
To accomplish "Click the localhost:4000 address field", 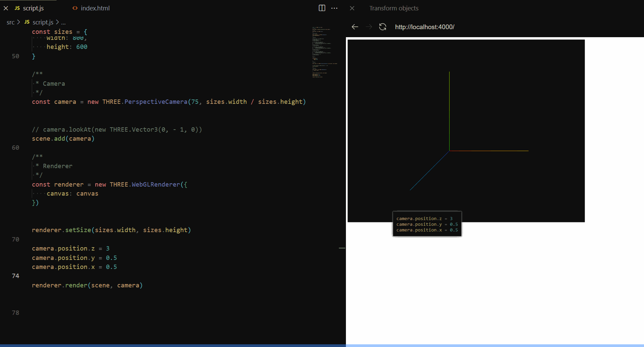I will 425,27.
